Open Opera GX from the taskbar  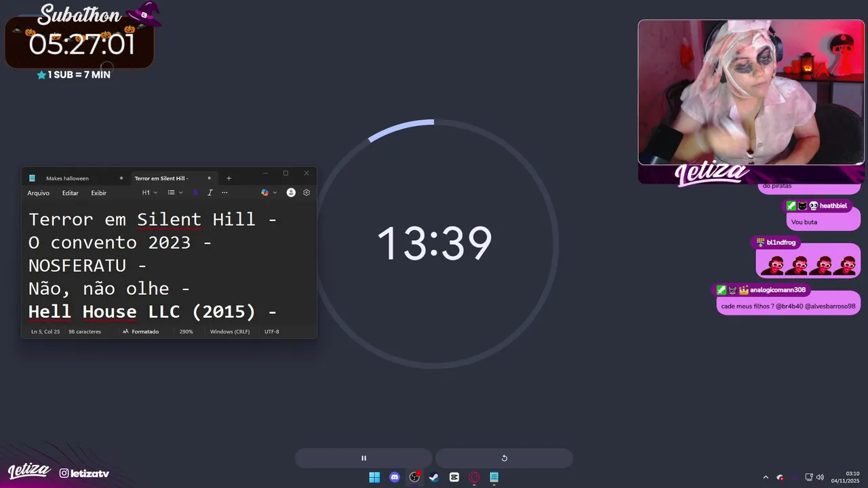pos(474,477)
